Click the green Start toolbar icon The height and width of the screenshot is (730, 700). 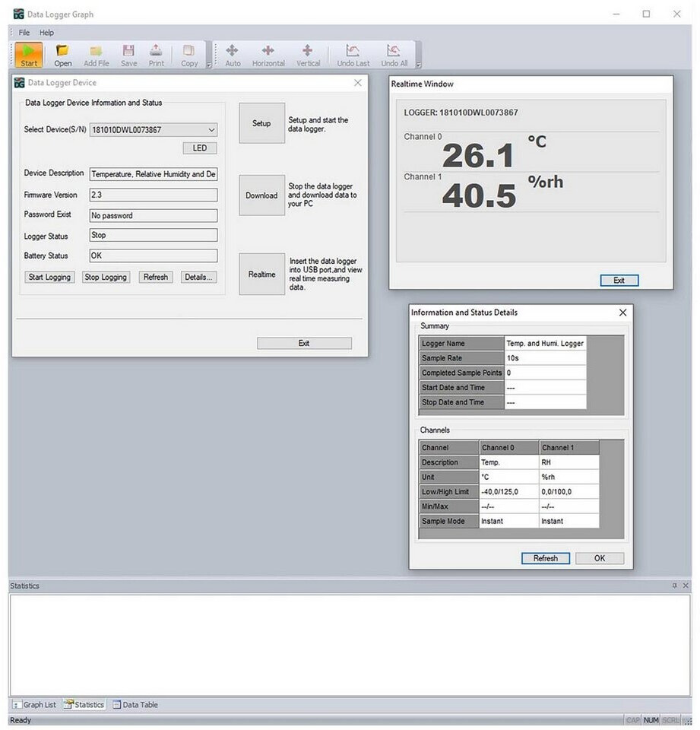28,55
